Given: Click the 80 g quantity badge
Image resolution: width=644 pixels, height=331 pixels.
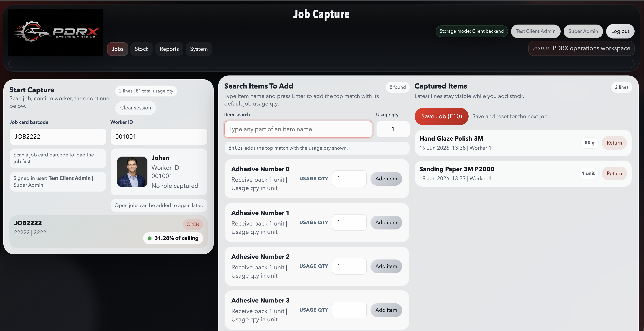Looking at the screenshot, I should (589, 143).
